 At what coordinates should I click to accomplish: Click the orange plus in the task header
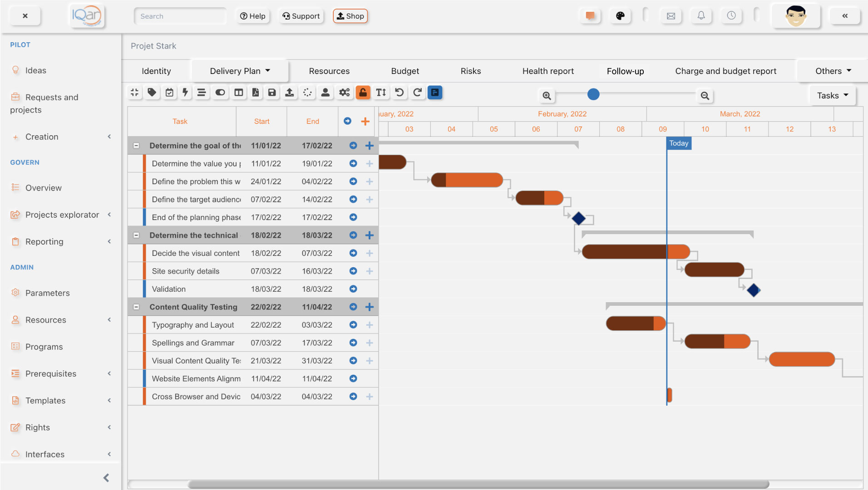tap(365, 121)
